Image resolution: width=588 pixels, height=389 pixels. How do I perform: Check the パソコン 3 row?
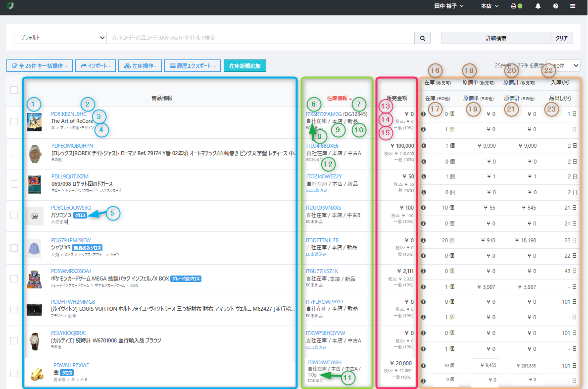(x=14, y=215)
